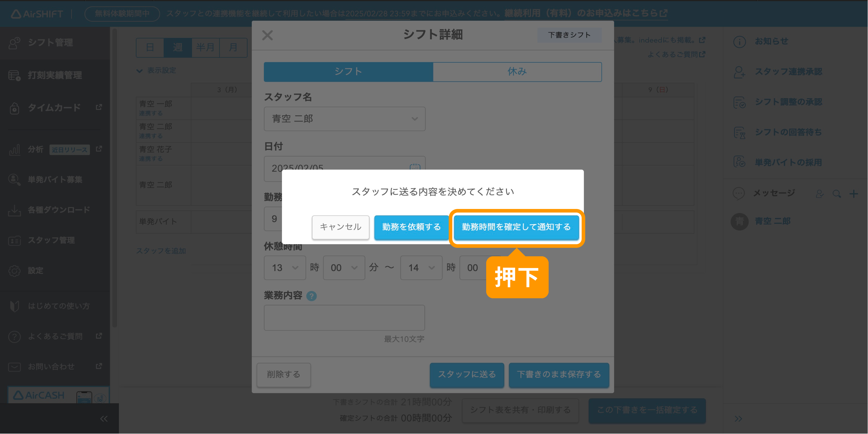Click the よくあるご質問 question mark icon
The height and width of the screenshot is (434, 868).
14,336
